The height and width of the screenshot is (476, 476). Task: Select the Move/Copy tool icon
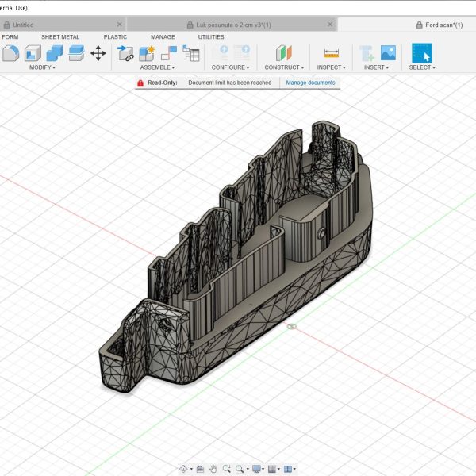coord(98,53)
